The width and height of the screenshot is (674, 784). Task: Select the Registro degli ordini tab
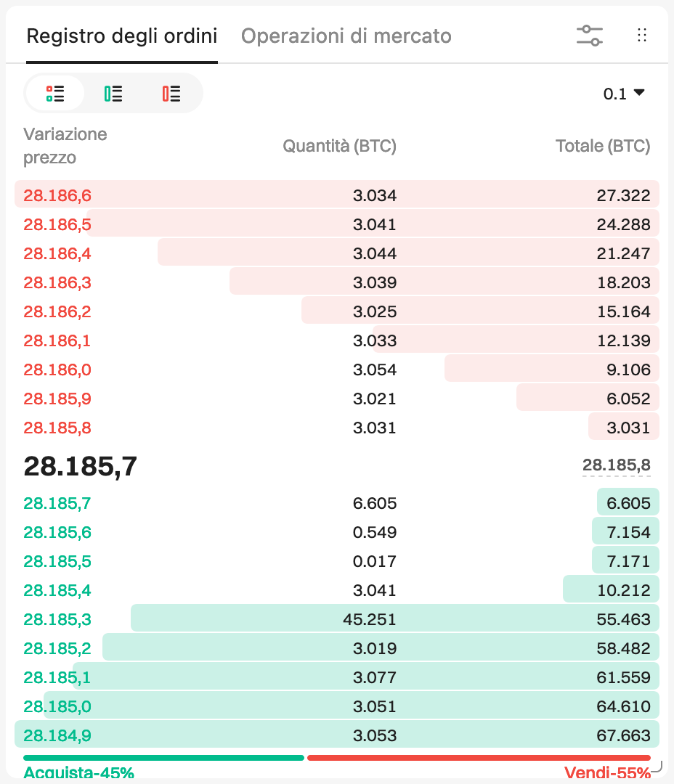point(121,36)
